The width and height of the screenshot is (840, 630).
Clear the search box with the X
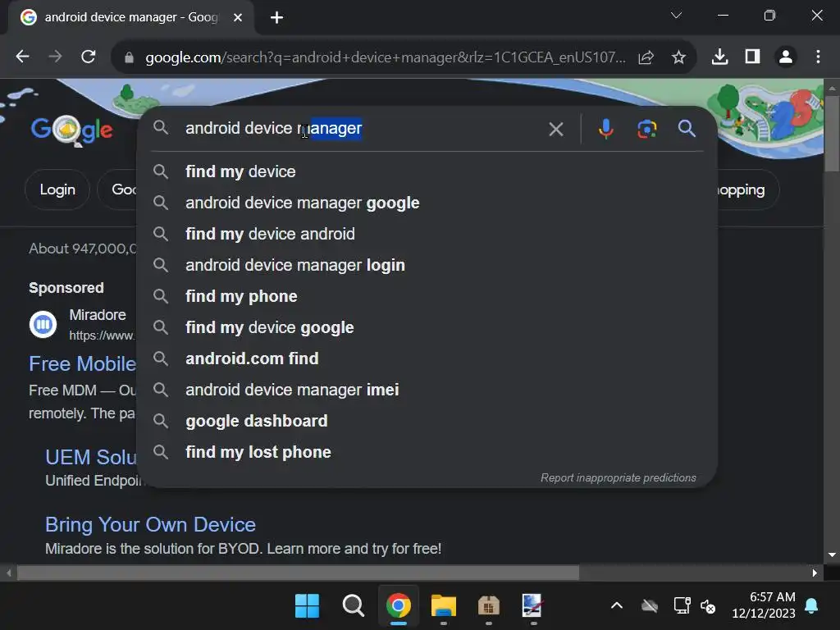(556, 129)
